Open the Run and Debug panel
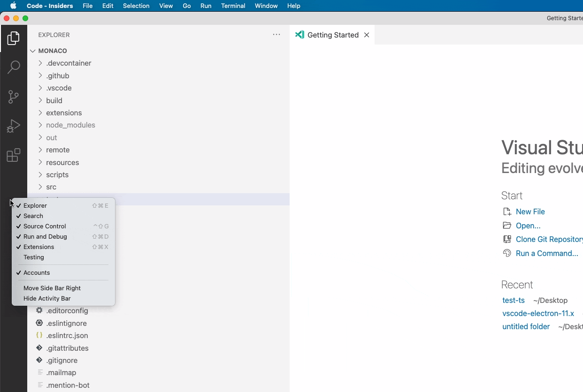Image resolution: width=583 pixels, height=392 pixels. [14, 126]
